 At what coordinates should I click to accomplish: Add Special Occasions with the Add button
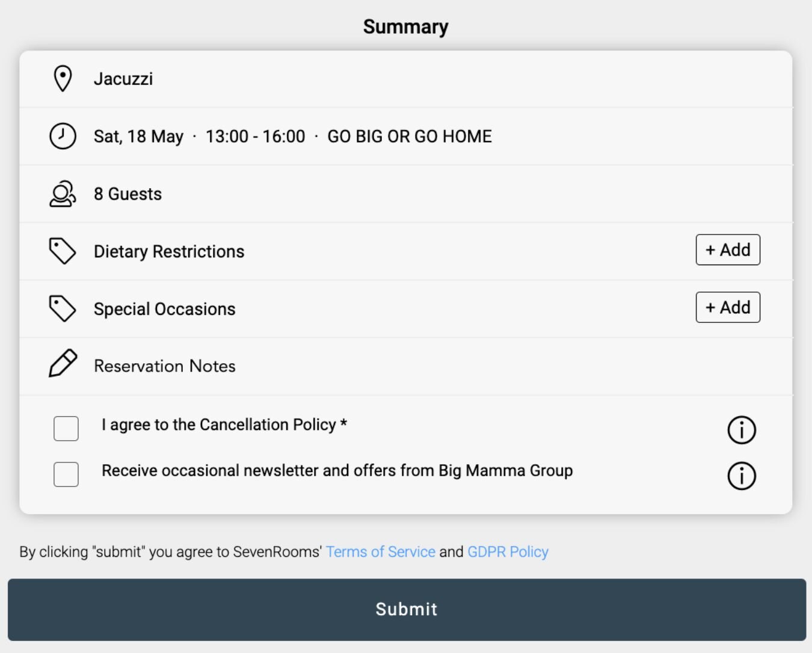(x=728, y=307)
